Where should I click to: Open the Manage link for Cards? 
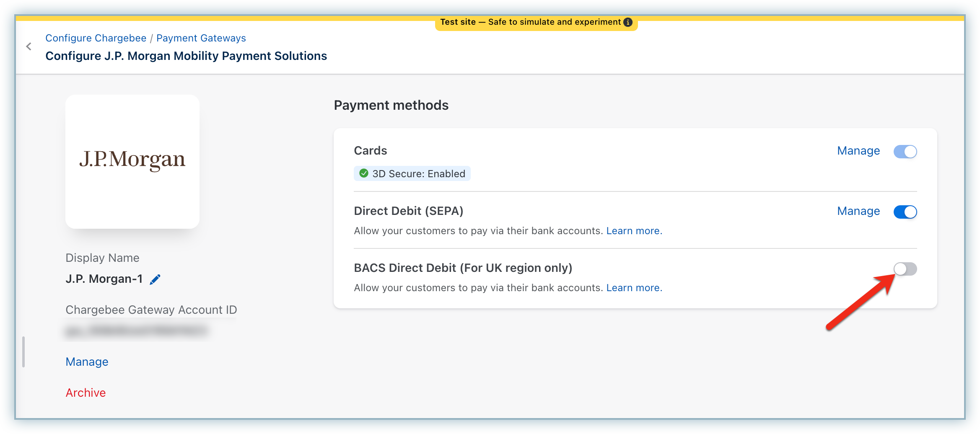point(858,151)
